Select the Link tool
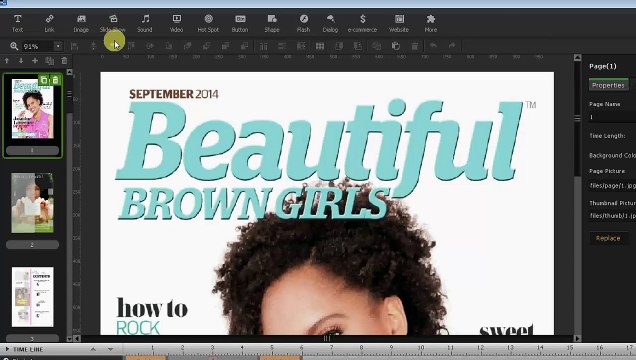This screenshot has width=636, height=360. point(49,24)
